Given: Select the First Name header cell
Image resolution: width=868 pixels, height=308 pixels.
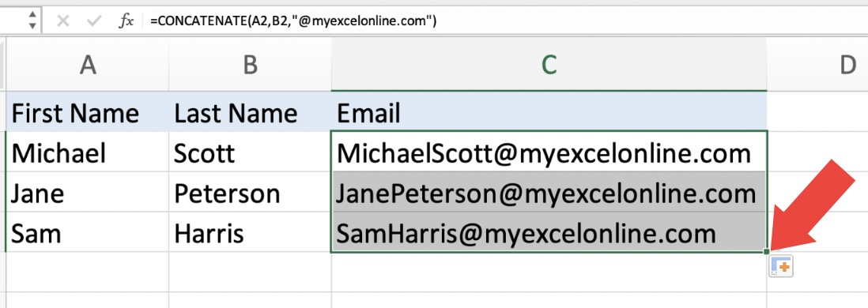Looking at the screenshot, I should tap(87, 112).
